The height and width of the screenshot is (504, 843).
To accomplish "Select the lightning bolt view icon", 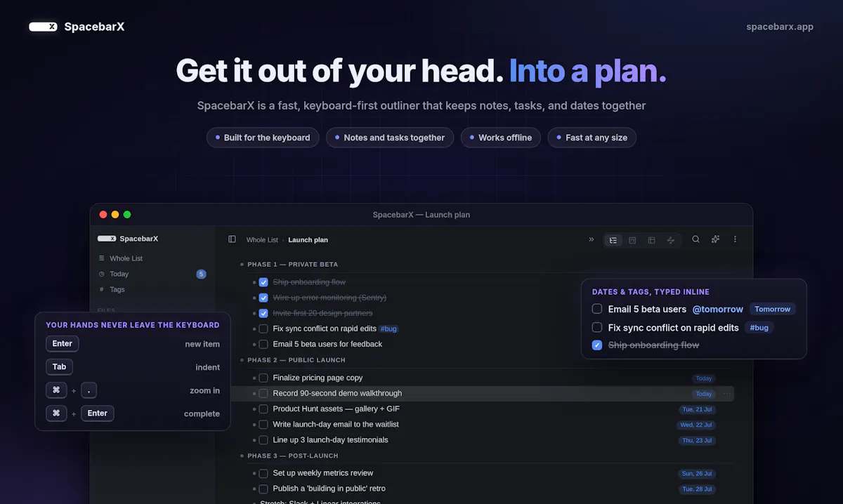I will click(670, 240).
